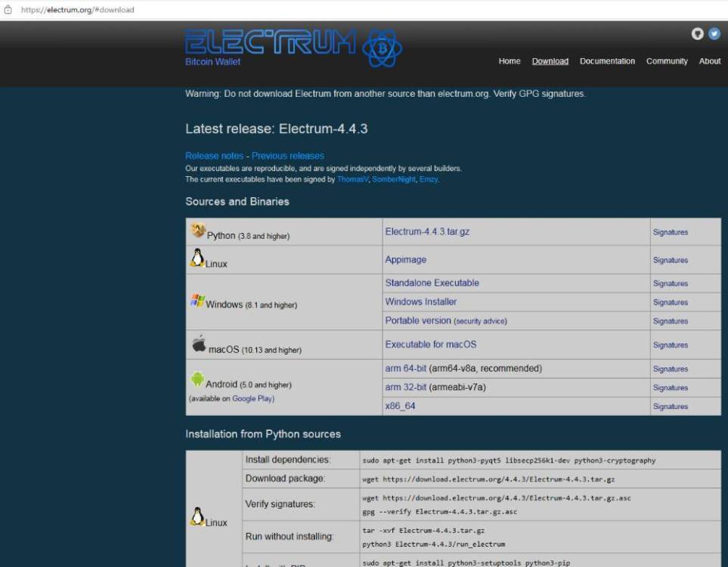
Task: Open the GPG signatures link
Action: tap(552, 94)
